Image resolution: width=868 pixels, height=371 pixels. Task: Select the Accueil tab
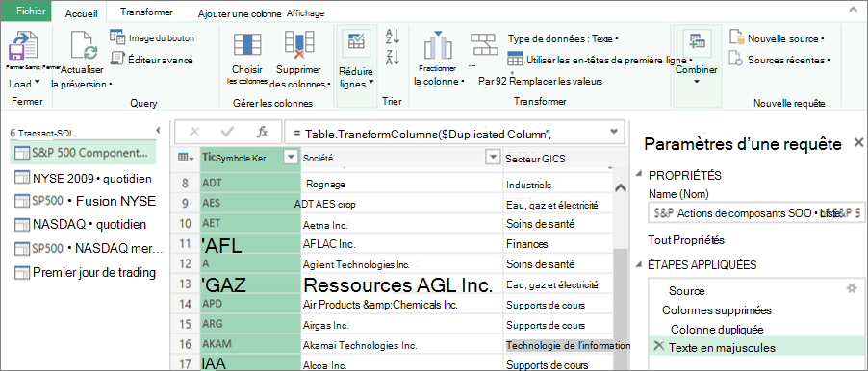point(82,13)
